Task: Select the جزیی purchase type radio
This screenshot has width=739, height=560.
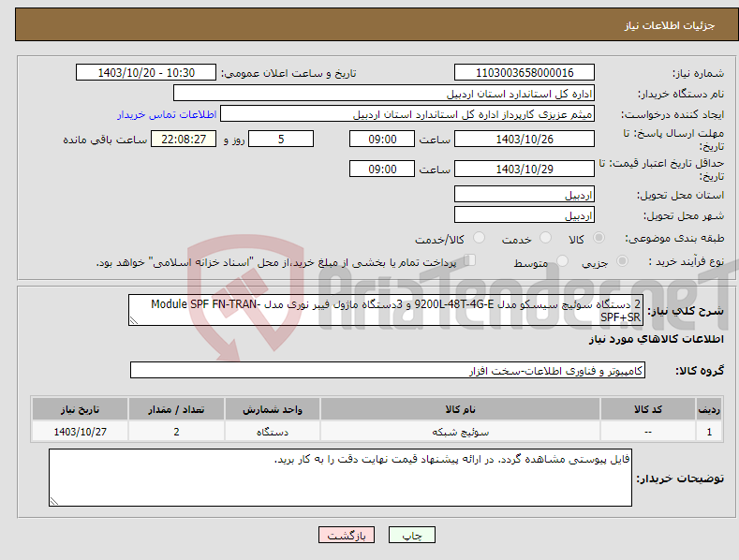Action: (x=622, y=260)
